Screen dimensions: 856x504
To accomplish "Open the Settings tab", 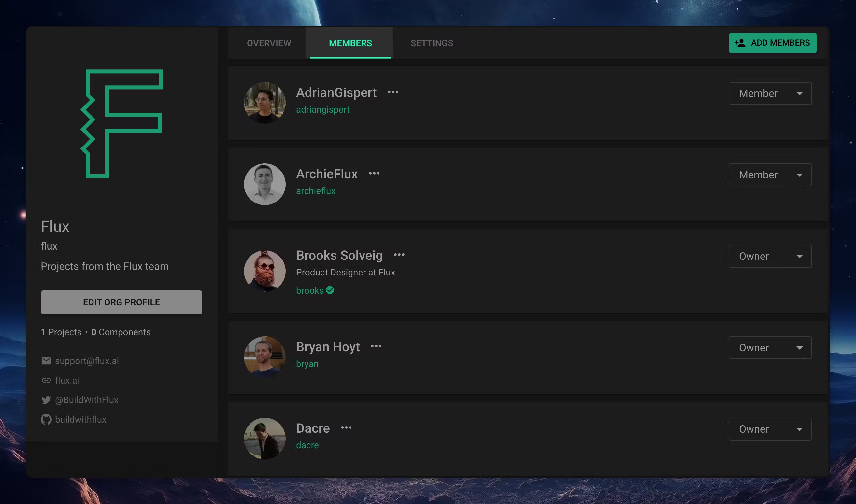I will [x=431, y=43].
